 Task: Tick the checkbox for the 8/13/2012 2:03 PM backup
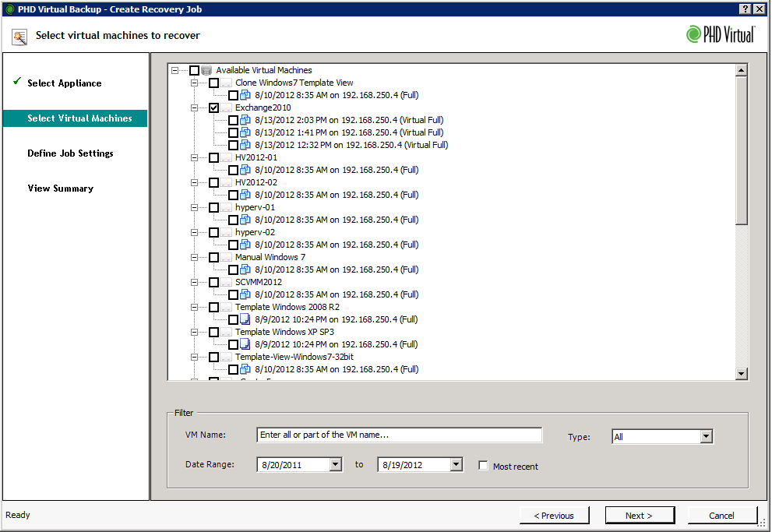pyautogui.click(x=234, y=120)
